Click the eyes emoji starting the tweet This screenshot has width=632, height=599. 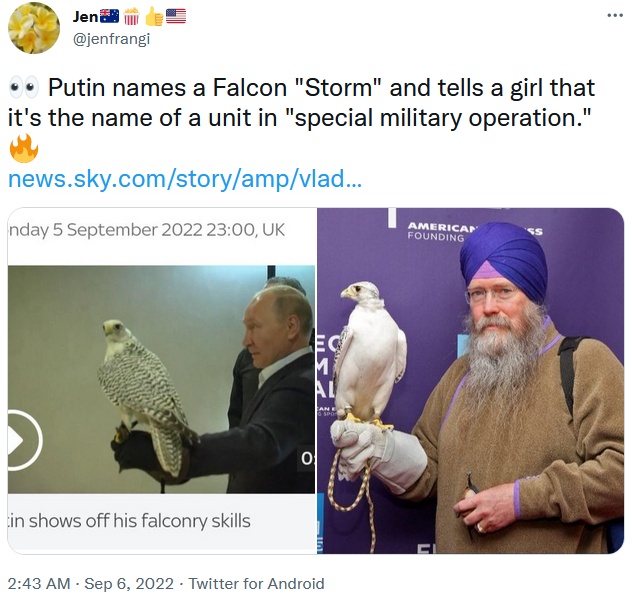pyautogui.click(x=24, y=87)
